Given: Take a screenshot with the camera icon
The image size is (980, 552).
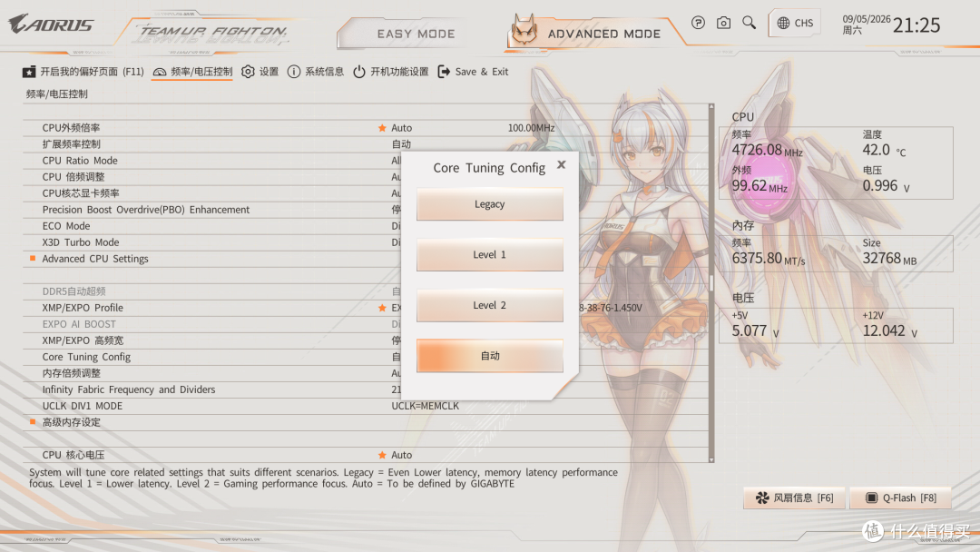Looking at the screenshot, I should pos(723,23).
